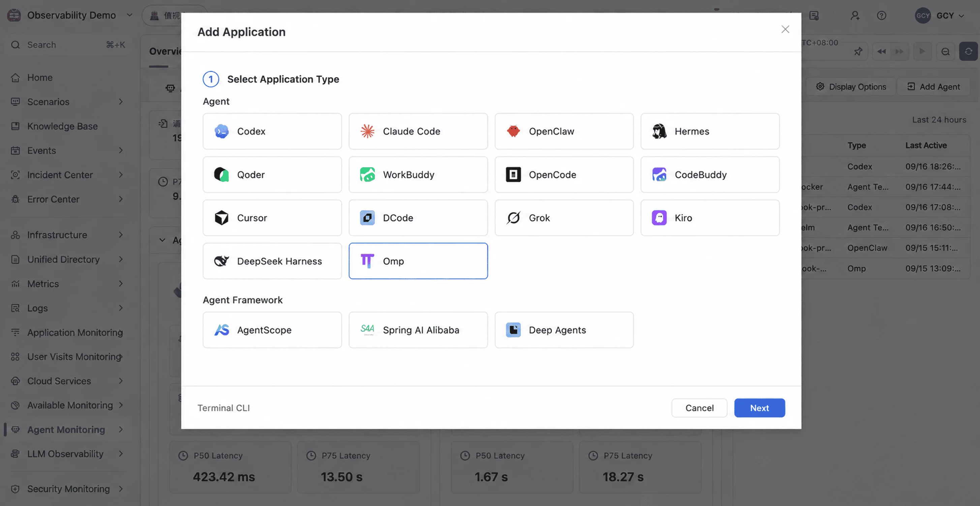This screenshot has width=980, height=506.
Task: Select the Omp agent card
Action: click(418, 261)
